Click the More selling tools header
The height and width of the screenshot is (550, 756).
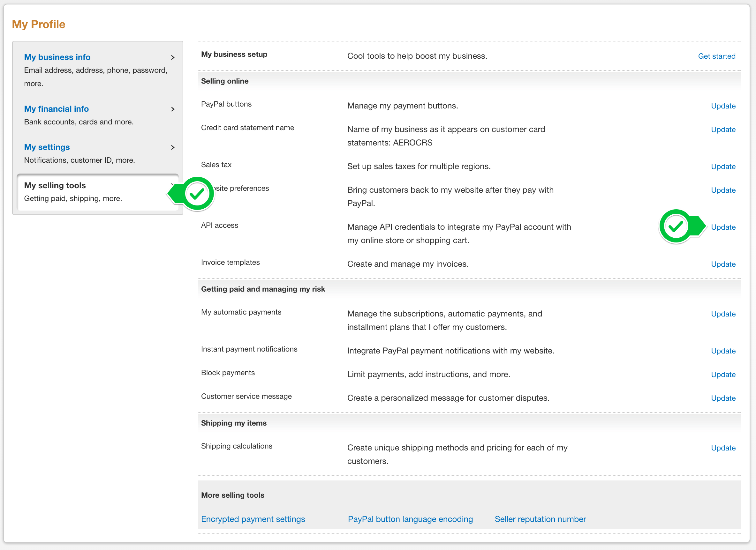(233, 495)
